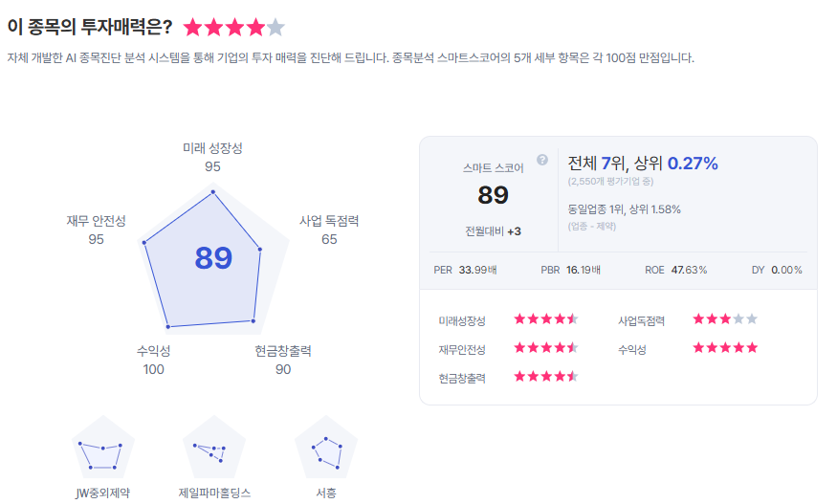Click the 수익성 five-star rating
Screen dimensions: 837x504
[x=724, y=348]
